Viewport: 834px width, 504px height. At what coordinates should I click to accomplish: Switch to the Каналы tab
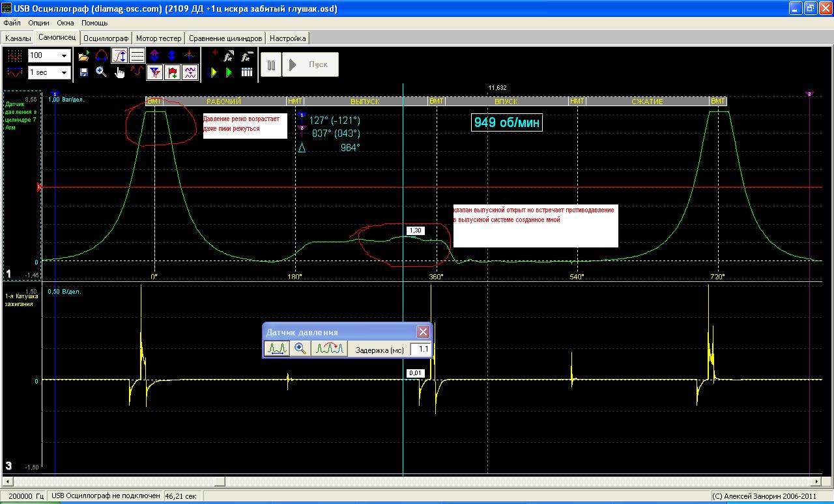tap(18, 38)
